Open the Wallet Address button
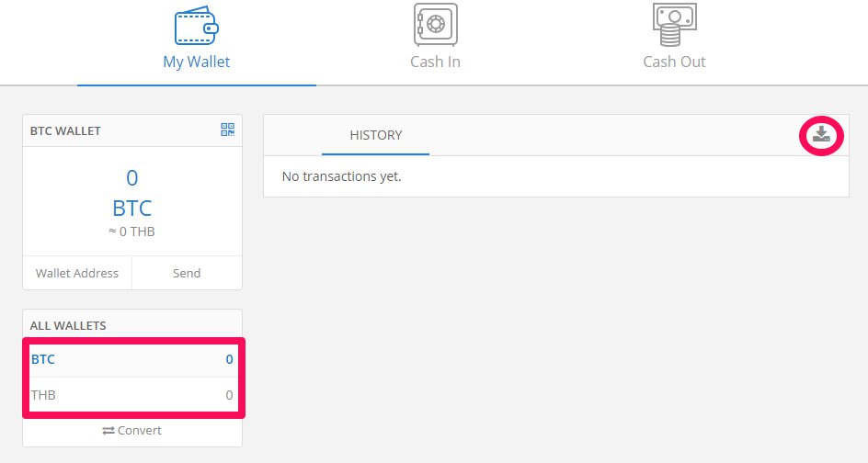The height and width of the screenshot is (463, 868). (77, 273)
